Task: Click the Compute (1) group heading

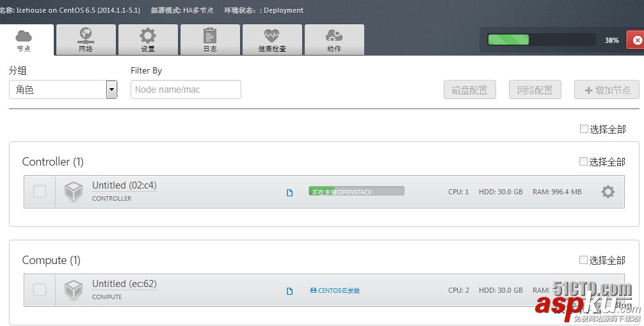Action: point(51,260)
